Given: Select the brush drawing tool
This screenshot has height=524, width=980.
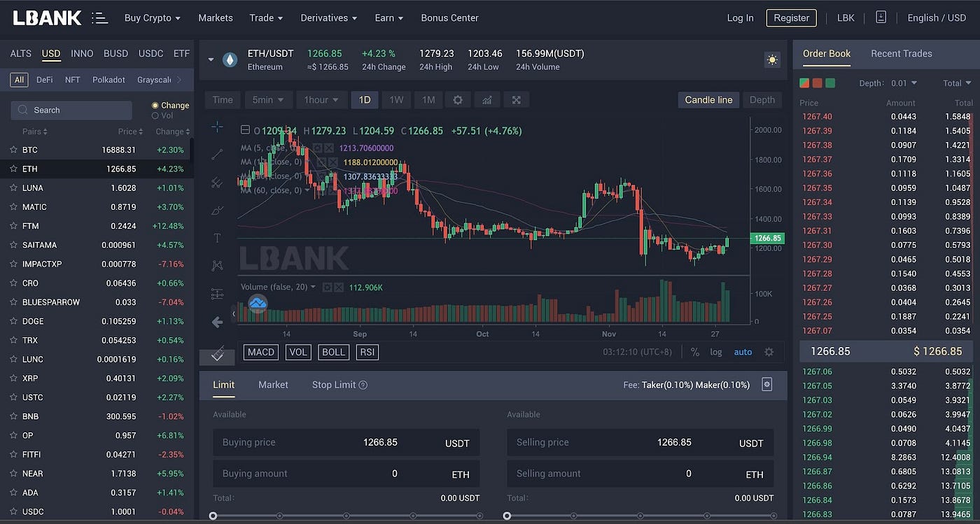Looking at the screenshot, I should 217,210.
